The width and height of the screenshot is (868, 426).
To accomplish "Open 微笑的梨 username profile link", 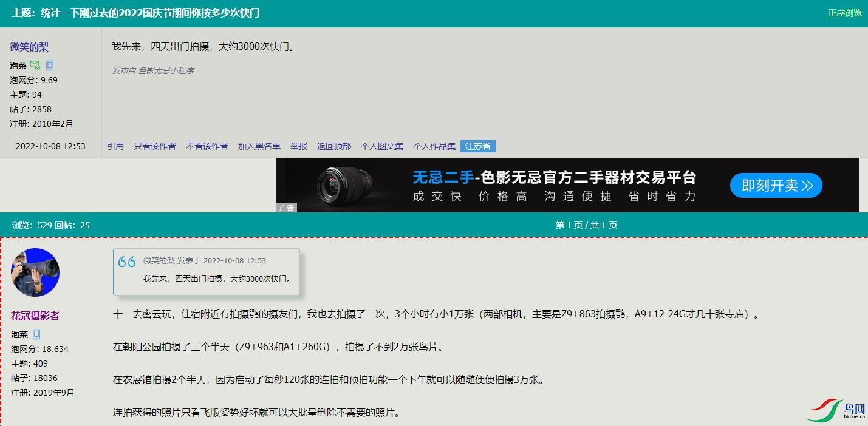I will coord(29,47).
